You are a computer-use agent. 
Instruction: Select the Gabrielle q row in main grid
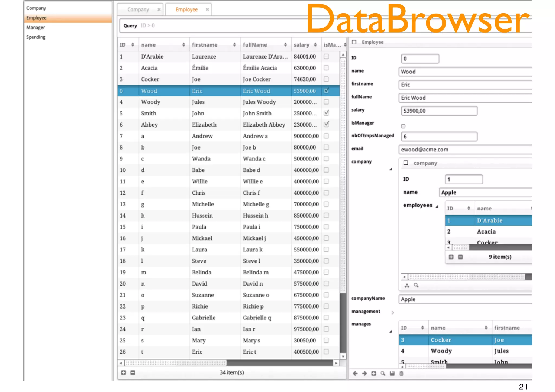228,318
